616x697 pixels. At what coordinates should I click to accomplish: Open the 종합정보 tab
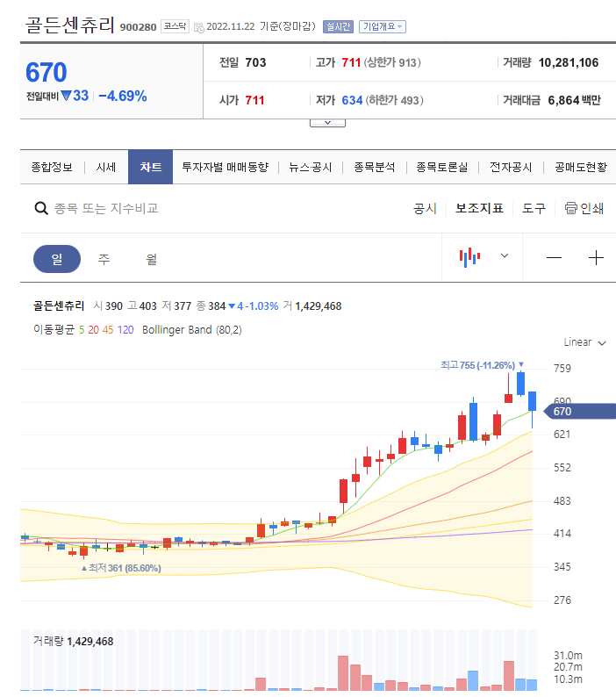[x=52, y=167]
